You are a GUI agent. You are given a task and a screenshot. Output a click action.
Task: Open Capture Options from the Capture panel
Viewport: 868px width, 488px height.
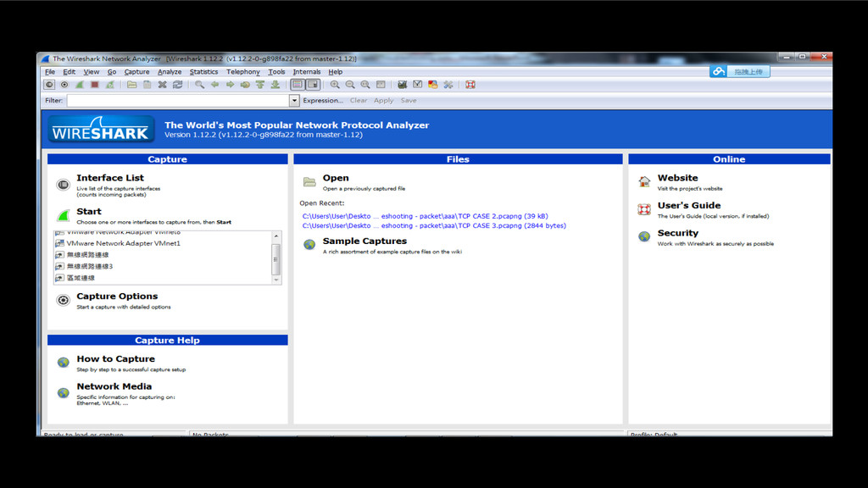point(117,296)
